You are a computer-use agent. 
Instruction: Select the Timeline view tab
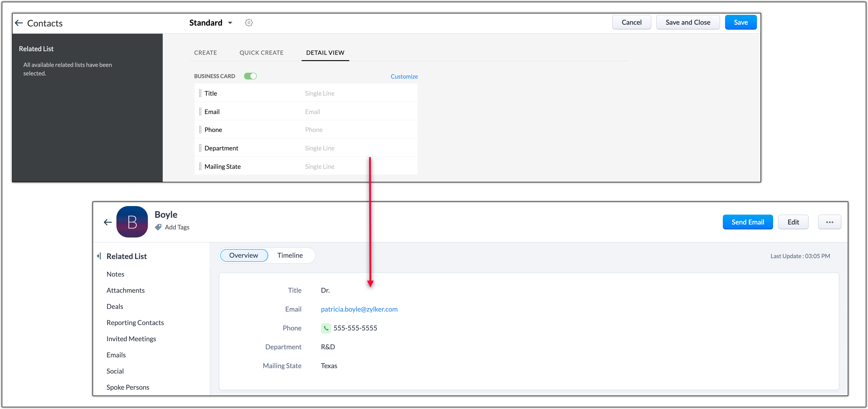pos(290,255)
